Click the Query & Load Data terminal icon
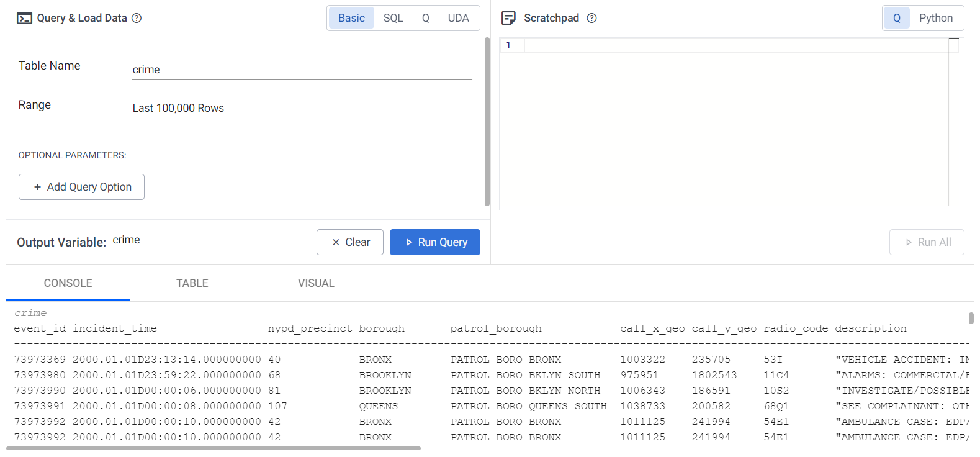 click(24, 18)
